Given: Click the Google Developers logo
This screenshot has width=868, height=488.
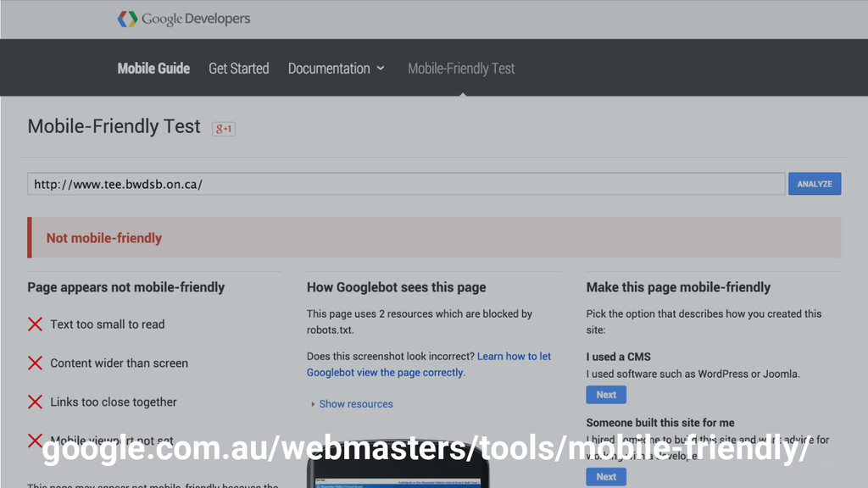Looking at the screenshot, I should pyautogui.click(x=184, y=19).
